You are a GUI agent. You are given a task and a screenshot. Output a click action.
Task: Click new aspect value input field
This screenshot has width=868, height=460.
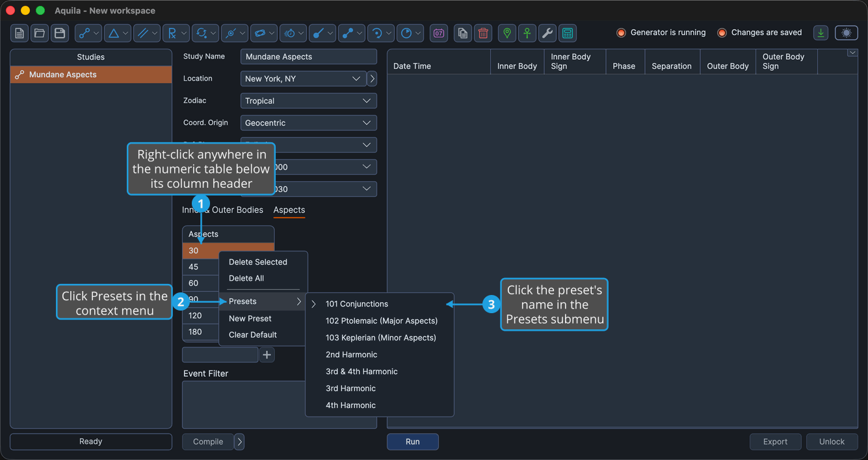point(220,355)
